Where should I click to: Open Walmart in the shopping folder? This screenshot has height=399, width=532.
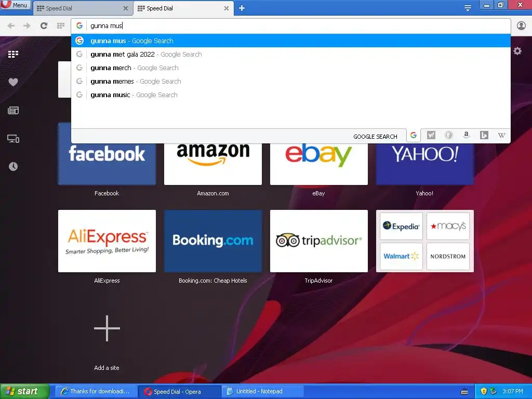pos(401,256)
